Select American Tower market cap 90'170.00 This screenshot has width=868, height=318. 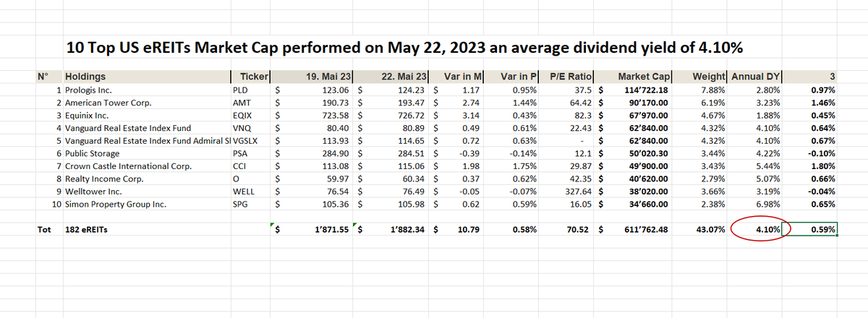coord(633,103)
